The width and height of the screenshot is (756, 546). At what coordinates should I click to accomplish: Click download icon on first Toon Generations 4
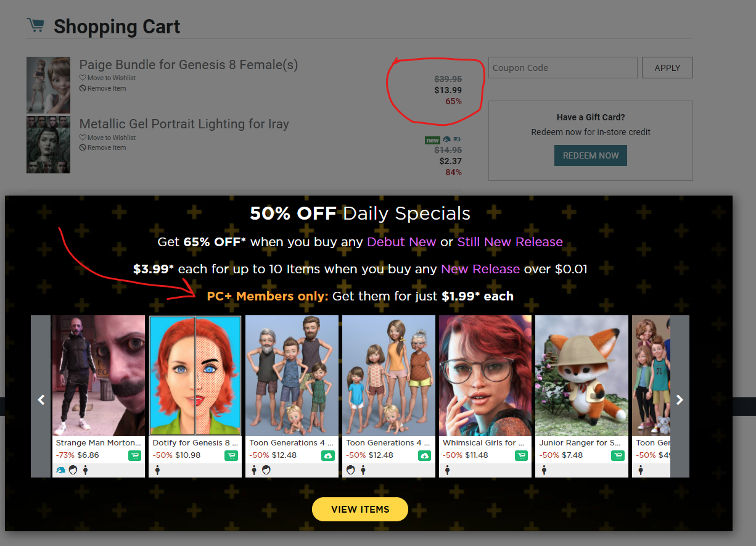(328, 456)
